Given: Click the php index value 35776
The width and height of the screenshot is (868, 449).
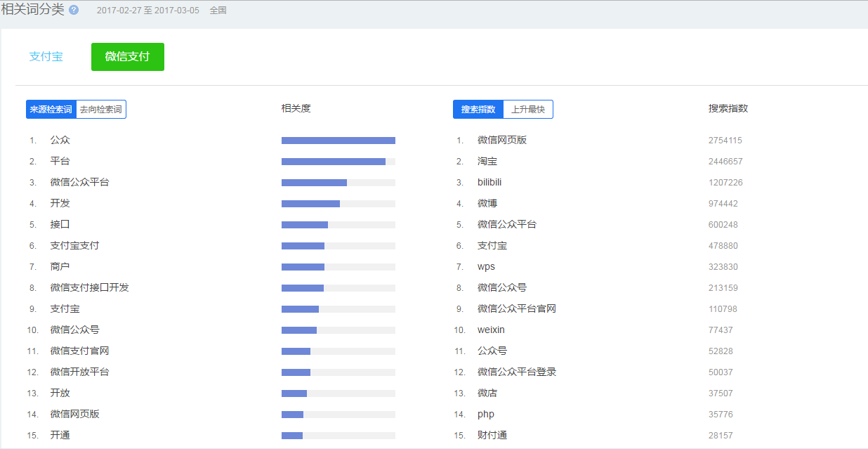Looking at the screenshot, I should click(x=721, y=415).
